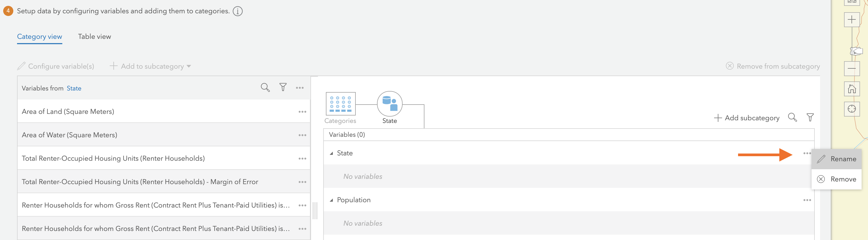Search subcategories with magnifier icon
Viewport: 868px width, 240px height.
(792, 118)
